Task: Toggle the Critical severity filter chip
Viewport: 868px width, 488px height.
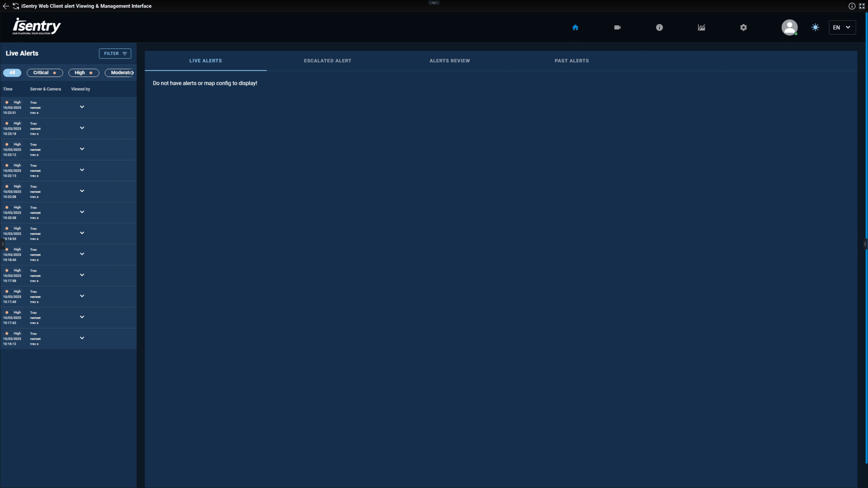Action: tap(44, 73)
